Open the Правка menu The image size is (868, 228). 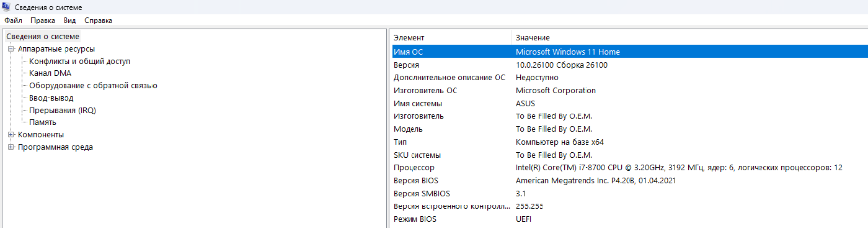(x=43, y=21)
